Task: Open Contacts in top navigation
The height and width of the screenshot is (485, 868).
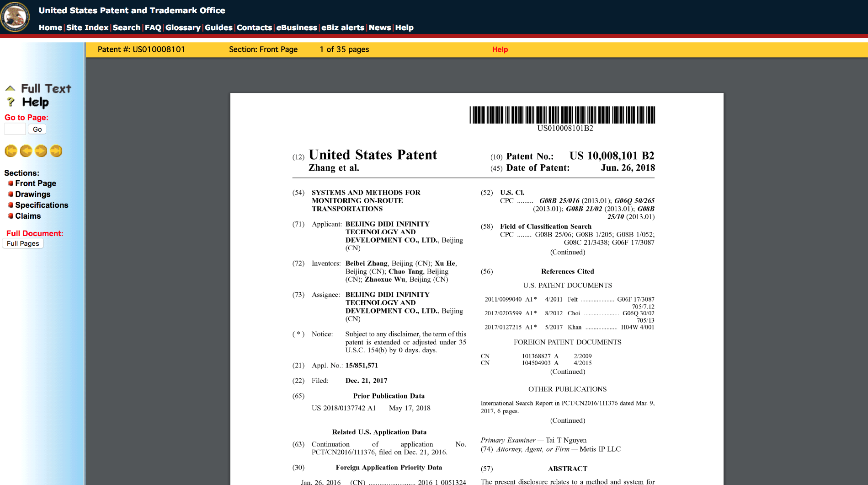Action: tap(254, 27)
